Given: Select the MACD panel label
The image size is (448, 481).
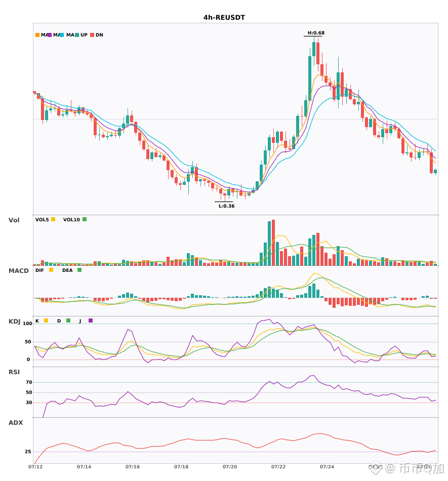Looking at the screenshot, I should (18, 271).
